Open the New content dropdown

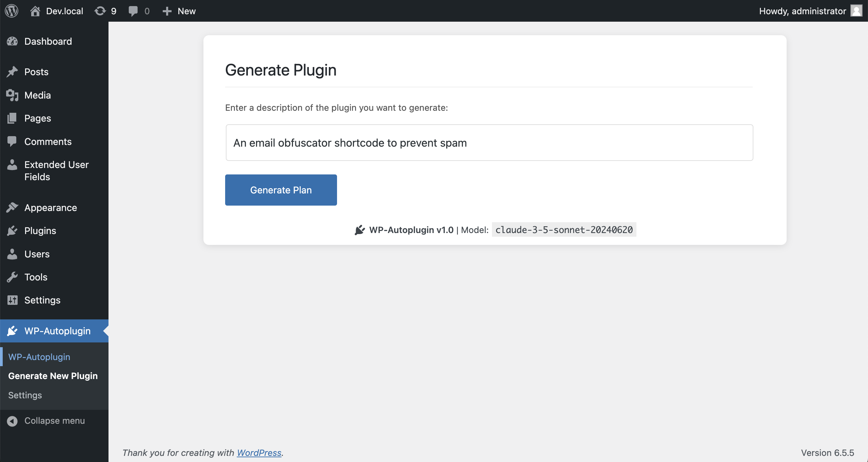179,11
